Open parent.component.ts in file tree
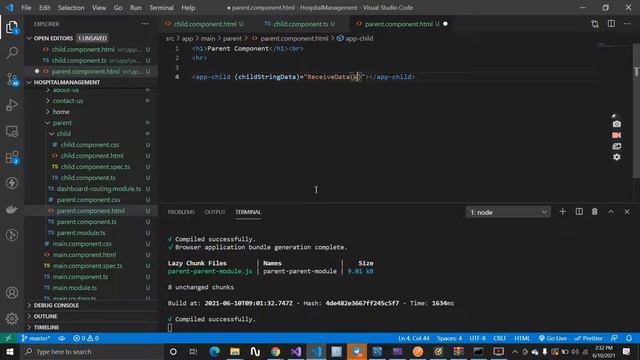 [87, 222]
